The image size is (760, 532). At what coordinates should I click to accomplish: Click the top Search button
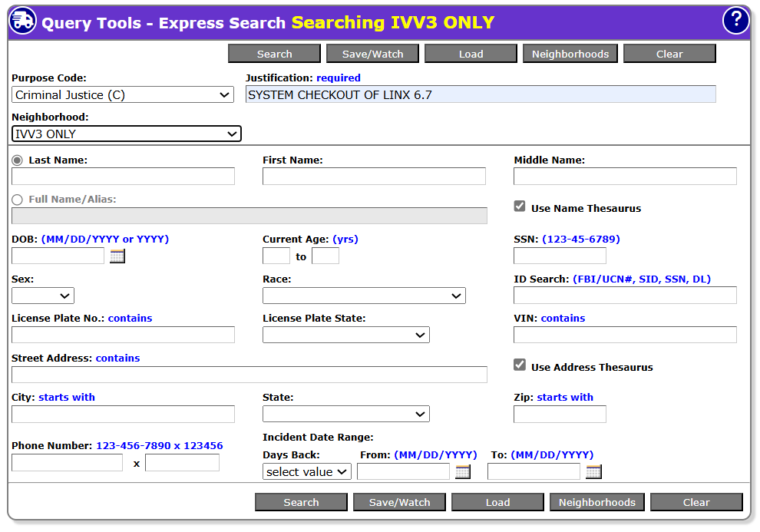(x=274, y=54)
